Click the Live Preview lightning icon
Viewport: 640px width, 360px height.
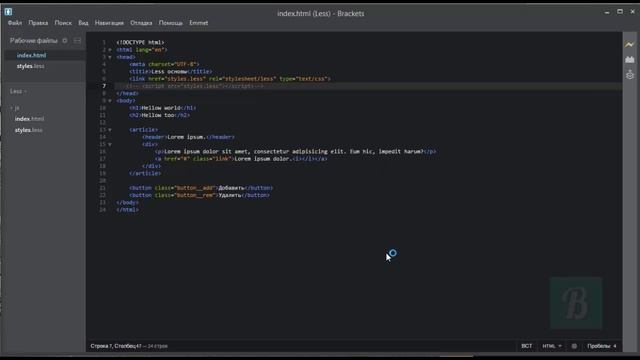pos(630,44)
